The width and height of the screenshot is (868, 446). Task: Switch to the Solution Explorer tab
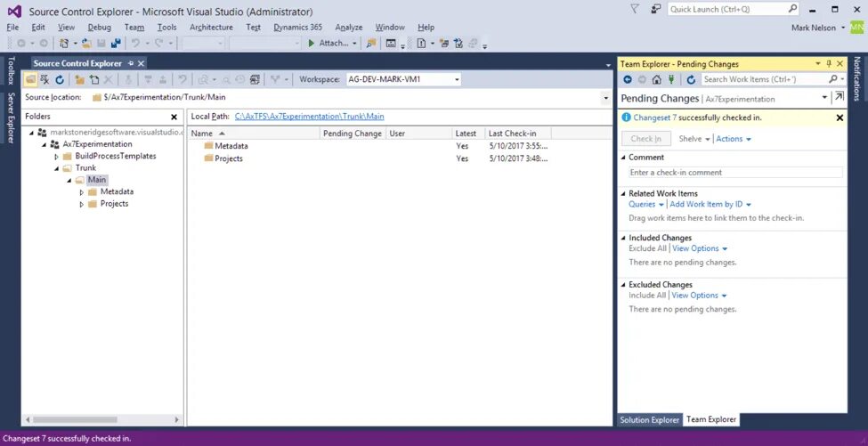(649, 419)
